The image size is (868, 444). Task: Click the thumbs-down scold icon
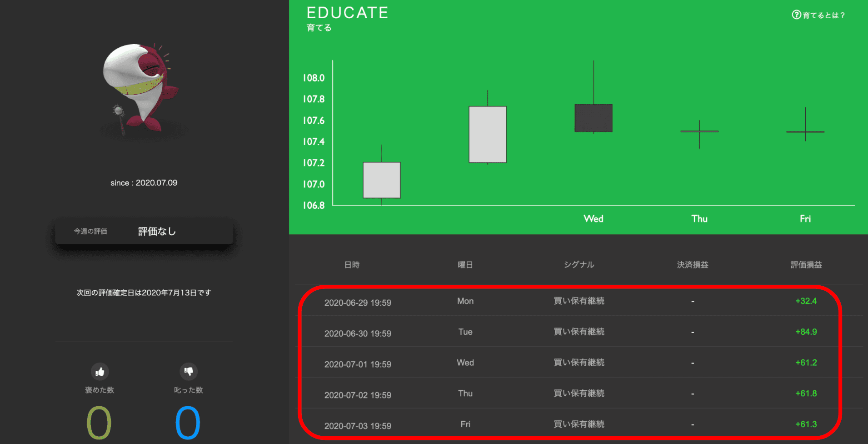click(x=188, y=372)
